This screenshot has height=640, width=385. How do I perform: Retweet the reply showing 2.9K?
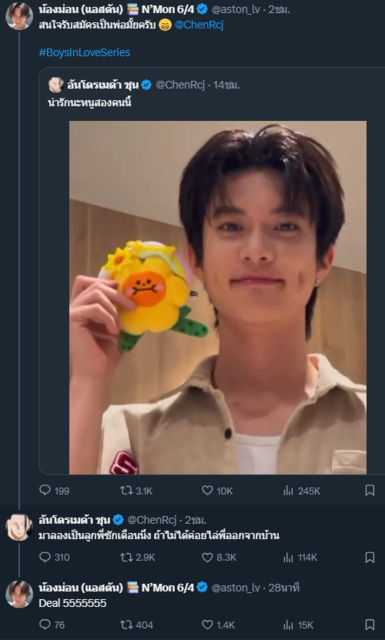coord(137,557)
